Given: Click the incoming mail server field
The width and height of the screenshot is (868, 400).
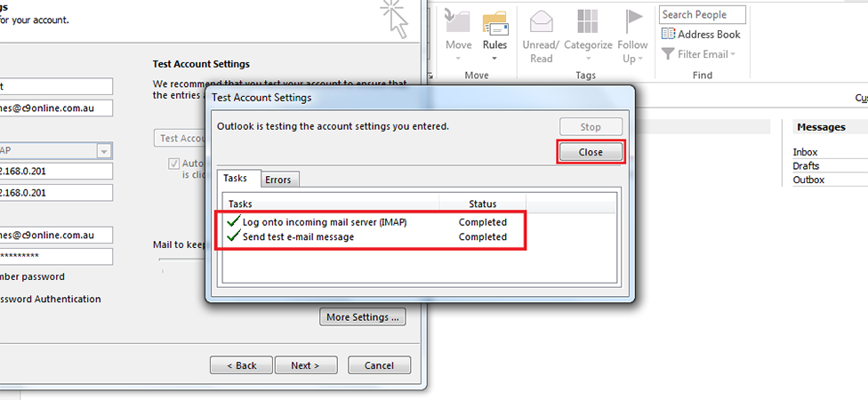Looking at the screenshot, I should [x=55, y=171].
